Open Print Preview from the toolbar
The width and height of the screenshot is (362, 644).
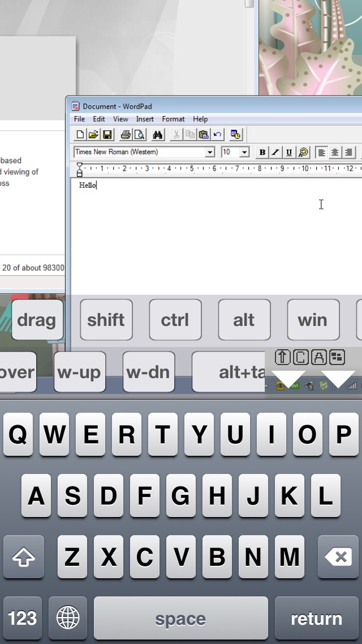[139, 135]
